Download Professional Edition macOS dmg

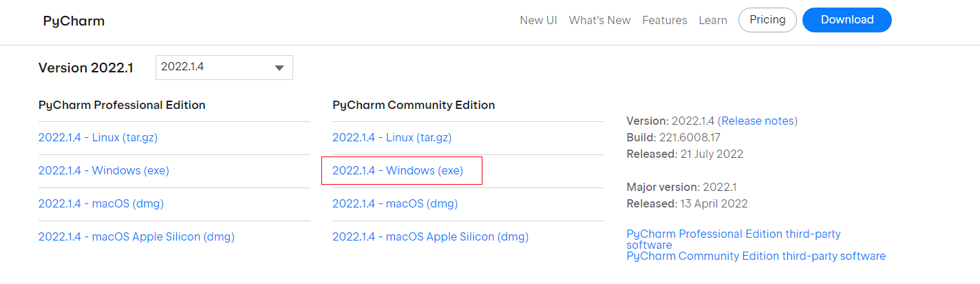pyautogui.click(x=101, y=204)
